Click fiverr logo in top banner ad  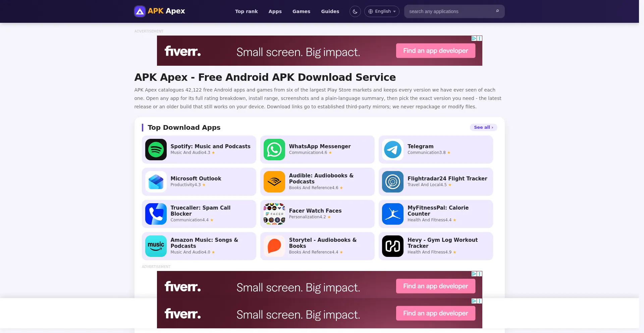(x=183, y=51)
